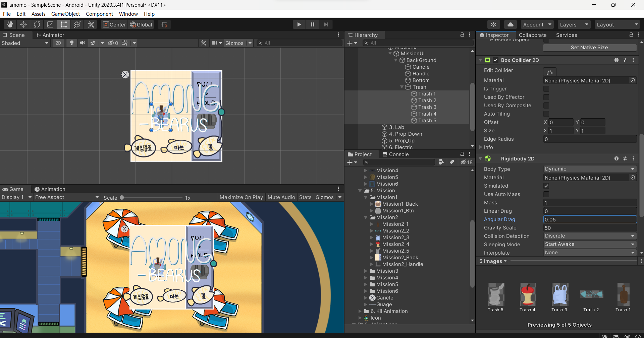The height and width of the screenshot is (338, 644).
Task: Enable Used By Effector checkbox
Action: [546, 97]
